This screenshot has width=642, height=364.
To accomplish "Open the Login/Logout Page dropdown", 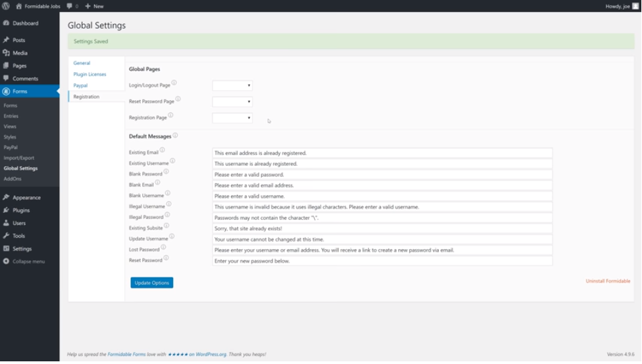I will coord(232,85).
